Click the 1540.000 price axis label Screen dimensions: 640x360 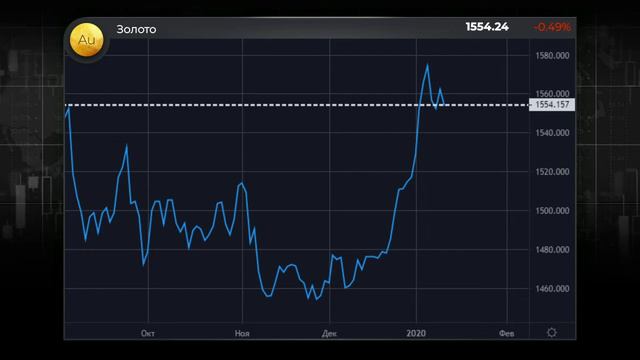[552, 133]
